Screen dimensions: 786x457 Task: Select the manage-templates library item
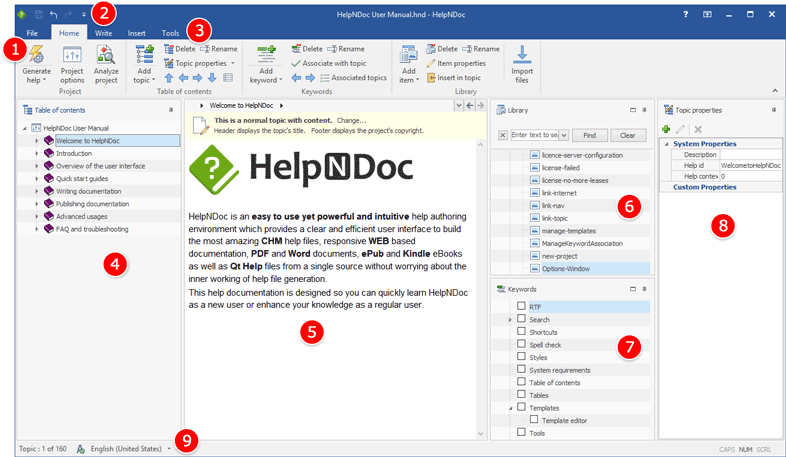(568, 231)
